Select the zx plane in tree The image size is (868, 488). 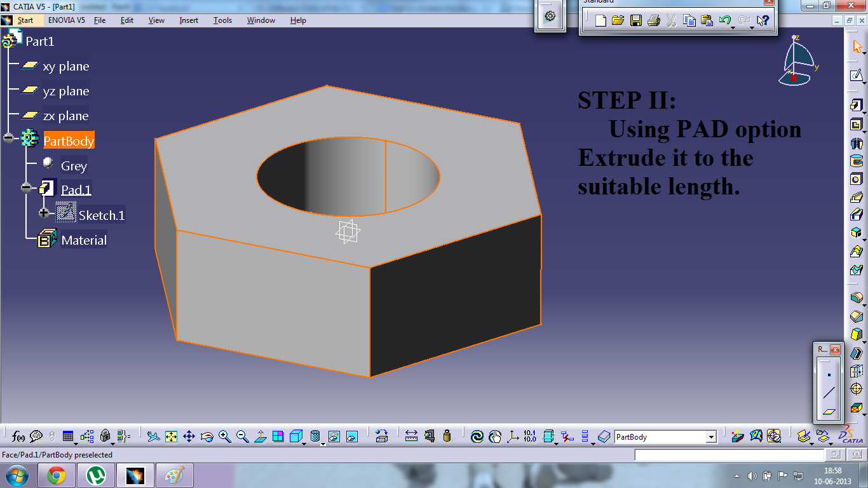[x=65, y=116]
